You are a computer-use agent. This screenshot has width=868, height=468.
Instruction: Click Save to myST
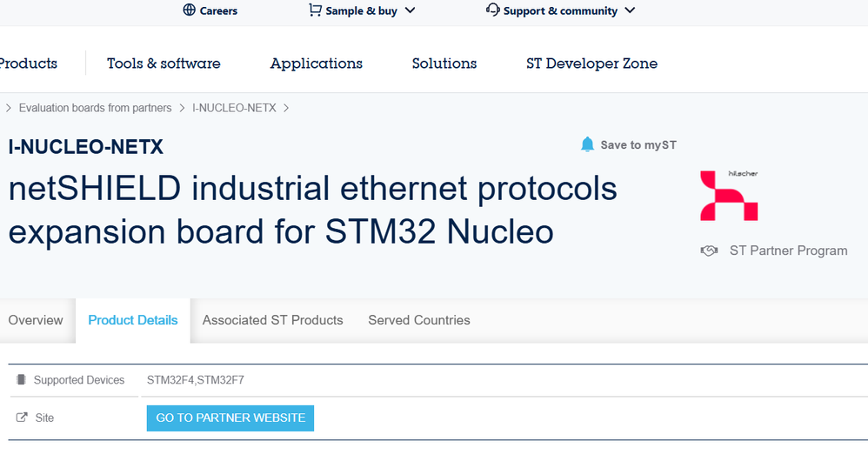tap(638, 145)
